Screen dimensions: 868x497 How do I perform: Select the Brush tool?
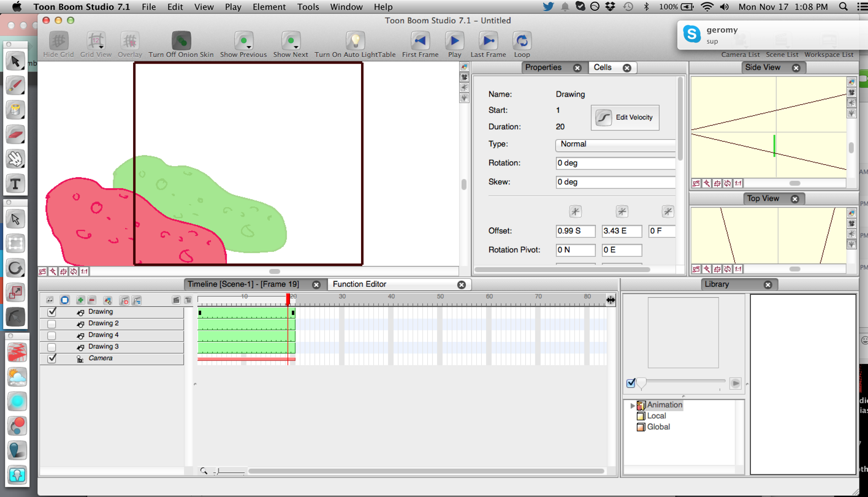(x=15, y=85)
